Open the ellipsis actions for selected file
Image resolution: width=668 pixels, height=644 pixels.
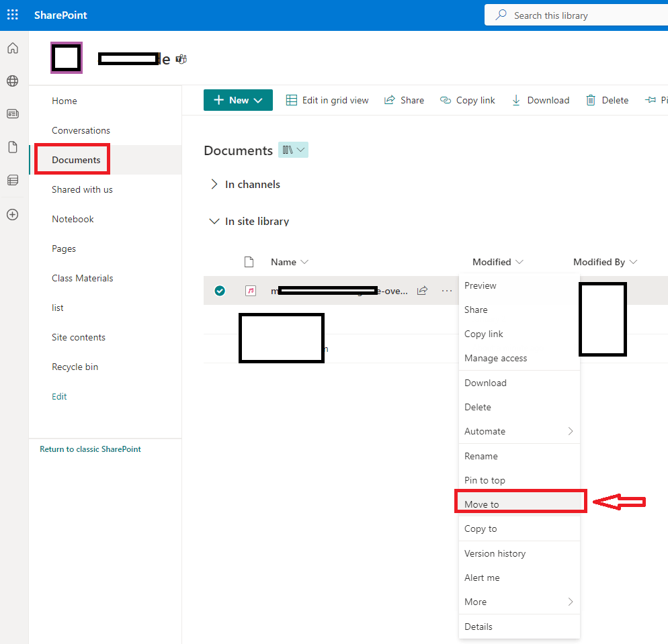[447, 291]
